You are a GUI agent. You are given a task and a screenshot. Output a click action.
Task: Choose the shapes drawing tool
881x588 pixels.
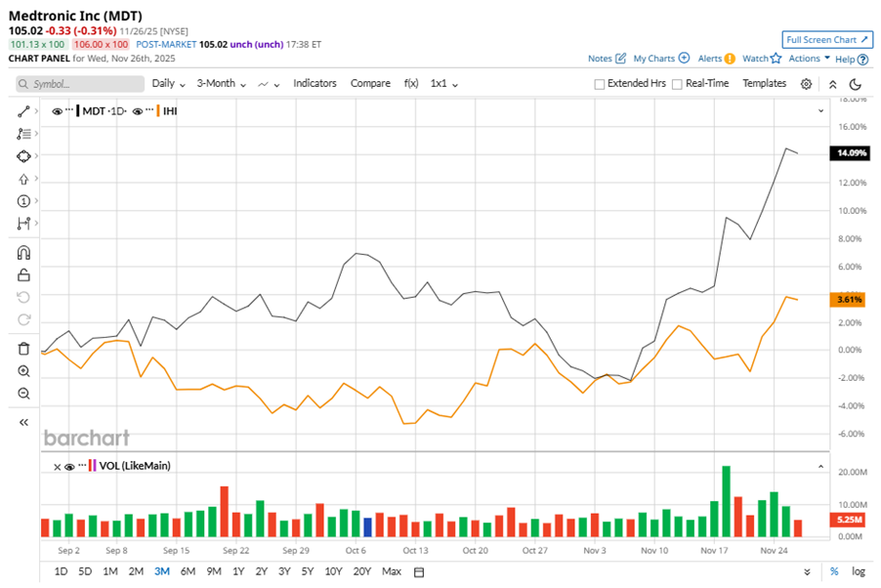click(x=23, y=156)
